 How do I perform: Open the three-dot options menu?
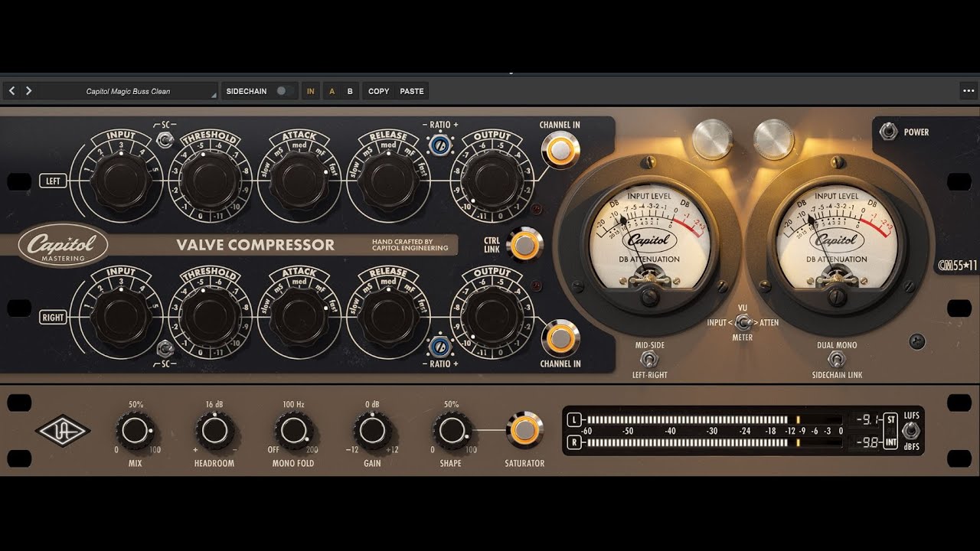coord(968,91)
